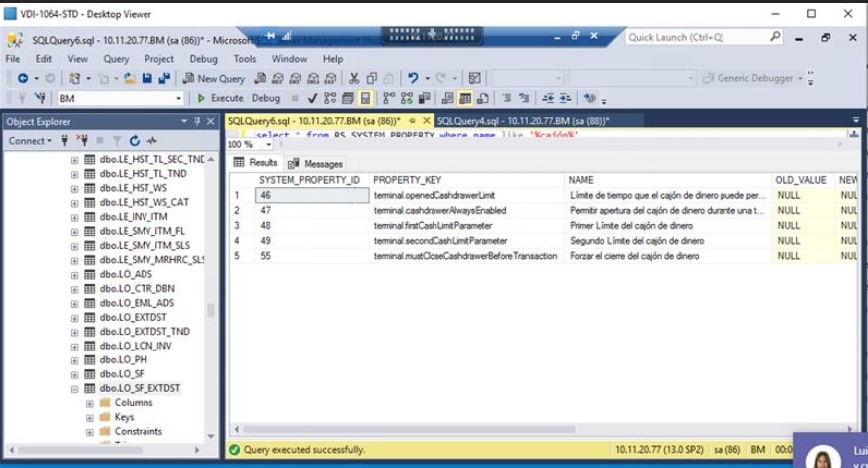Close the SQLQuery6.sql tab
Image resolution: width=868 pixels, height=468 pixels.
[426, 120]
